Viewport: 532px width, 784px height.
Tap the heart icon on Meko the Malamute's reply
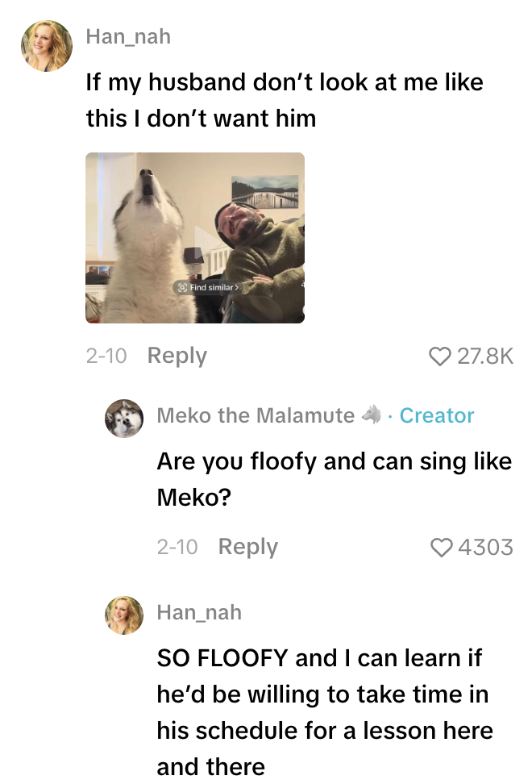(442, 546)
